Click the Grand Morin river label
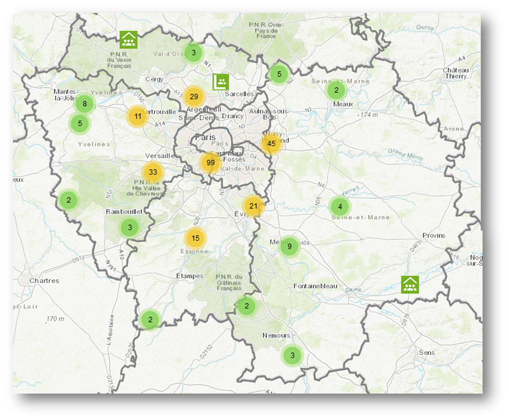 [405, 154]
